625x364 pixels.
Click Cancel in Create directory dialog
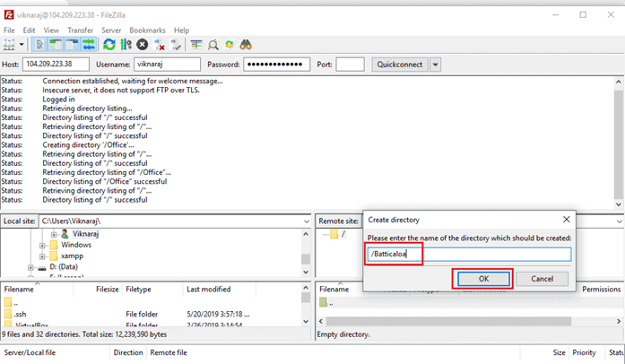[x=543, y=279]
